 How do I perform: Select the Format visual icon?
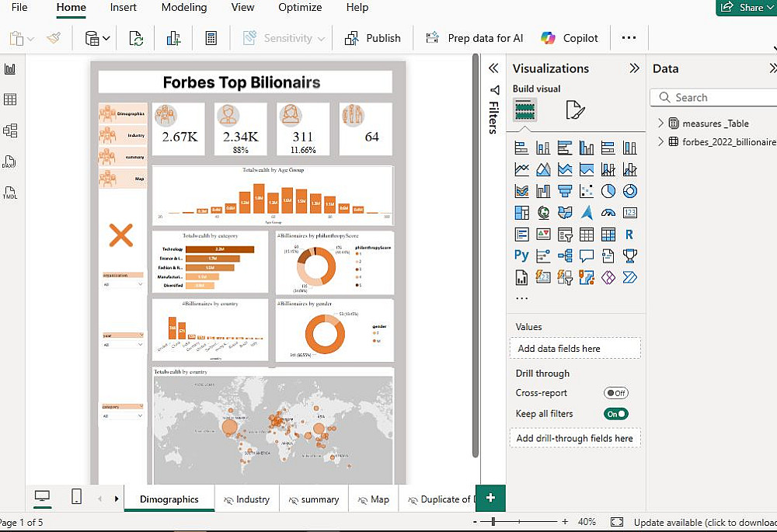point(575,110)
